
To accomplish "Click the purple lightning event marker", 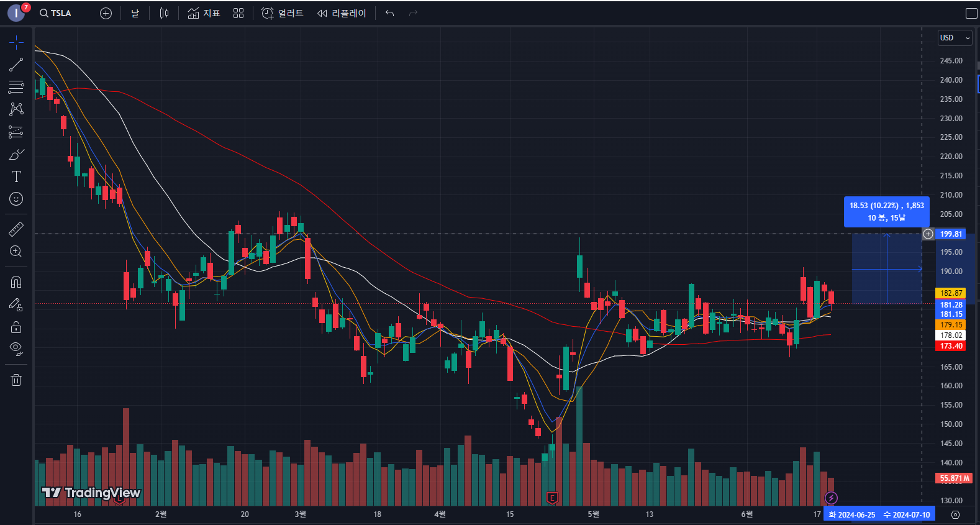I will [x=831, y=498].
